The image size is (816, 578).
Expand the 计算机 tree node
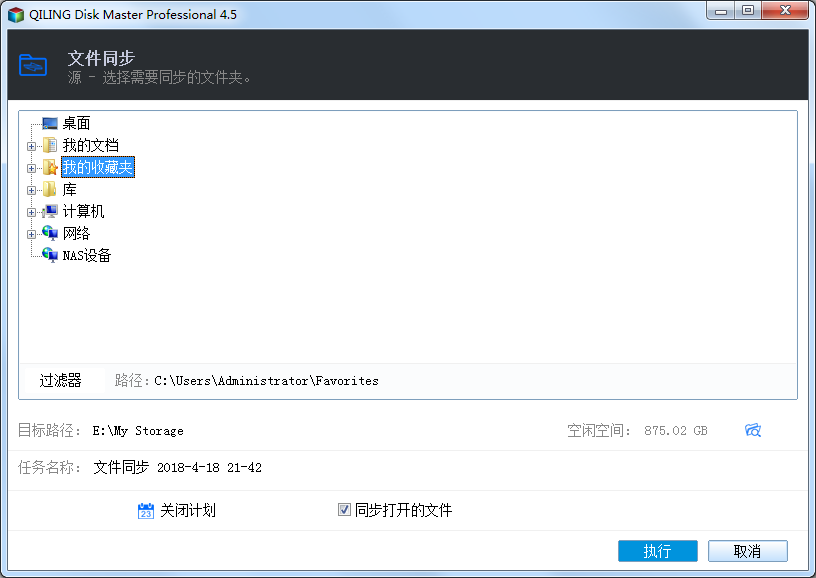pos(31,212)
